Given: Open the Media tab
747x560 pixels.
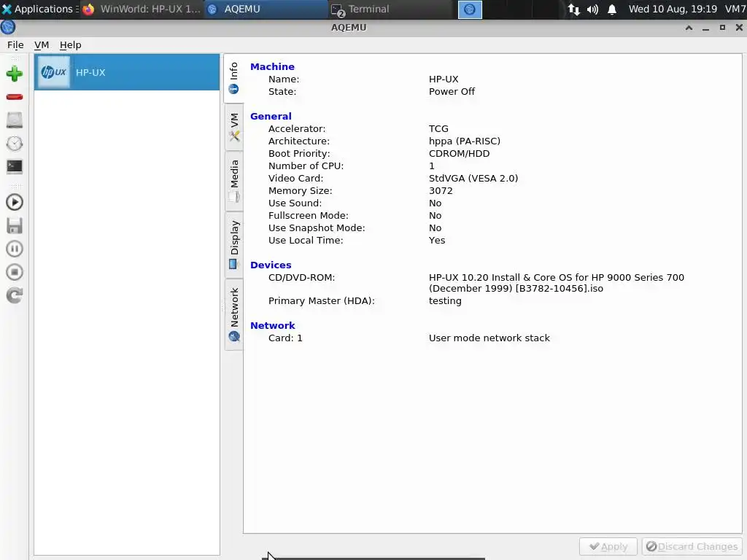Looking at the screenshot, I should click(x=233, y=181).
